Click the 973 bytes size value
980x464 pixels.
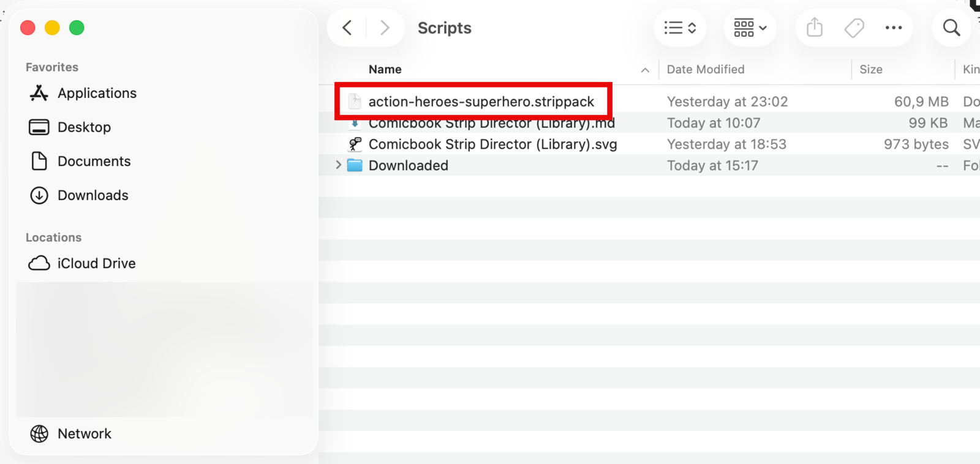pyautogui.click(x=916, y=144)
